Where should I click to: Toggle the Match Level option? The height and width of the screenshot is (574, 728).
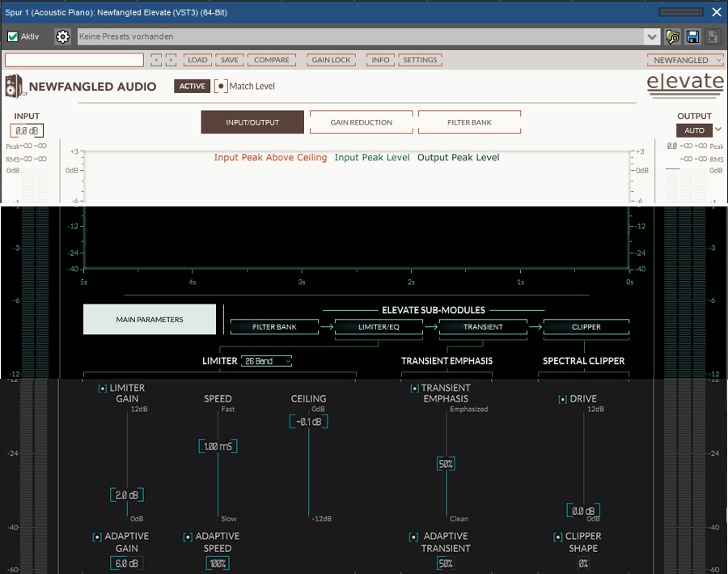tap(221, 86)
